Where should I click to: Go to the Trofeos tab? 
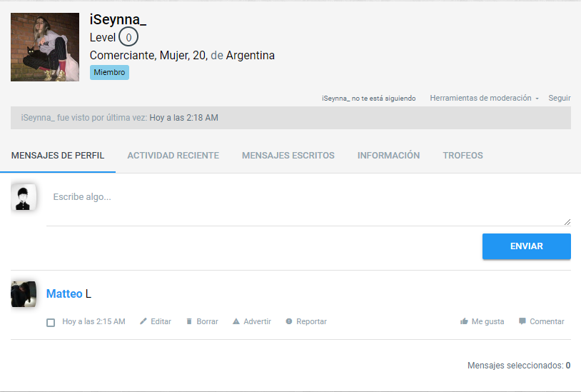coord(463,156)
